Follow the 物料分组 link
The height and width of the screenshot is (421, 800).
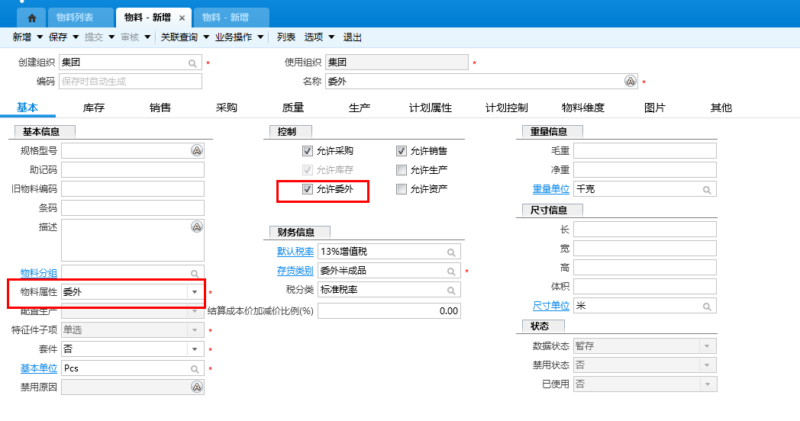(x=39, y=273)
